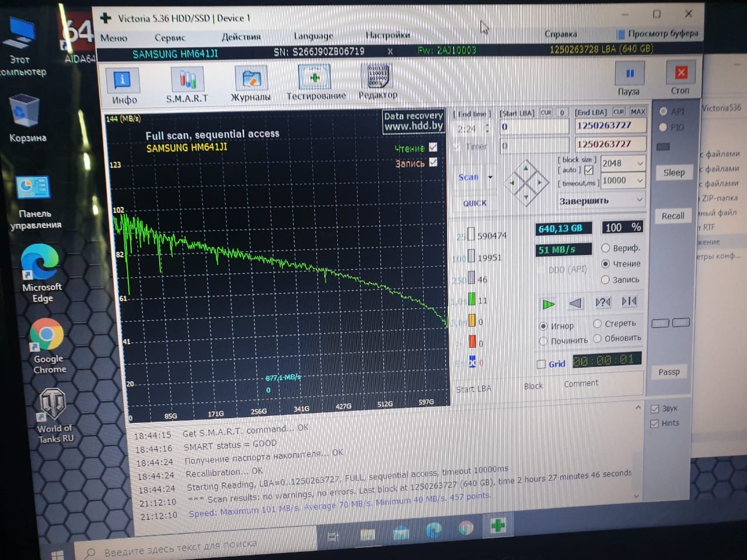
Task: Click the Sleep button
Action: pos(673,173)
